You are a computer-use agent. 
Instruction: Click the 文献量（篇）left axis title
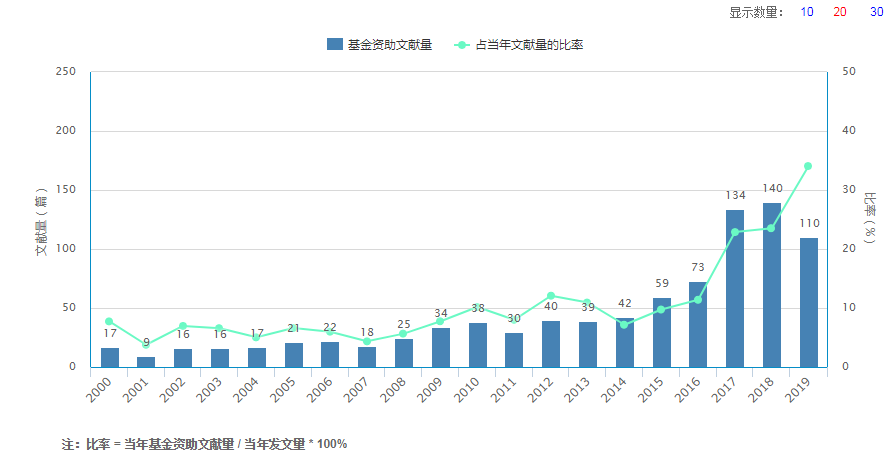click(41, 221)
